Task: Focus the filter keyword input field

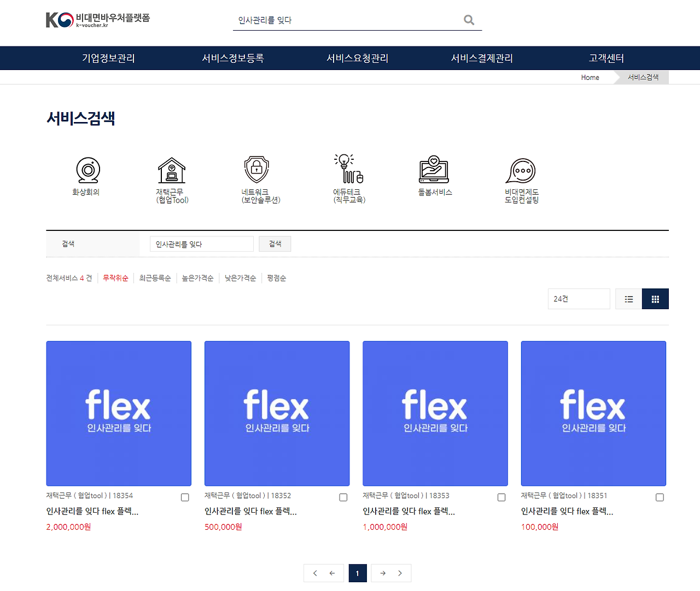Action: [x=202, y=244]
